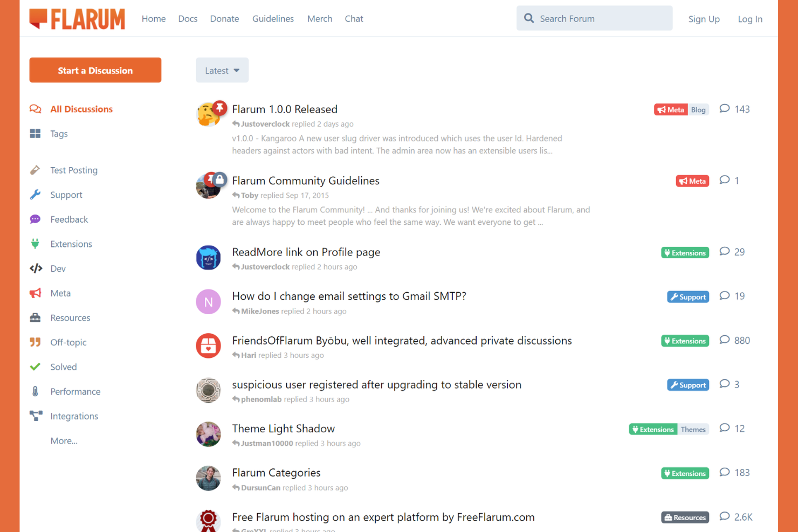Image resolution: width=798 pixels, height=532 pixels.
Task: Click the Integrations network icon
Action: (36, 416)
